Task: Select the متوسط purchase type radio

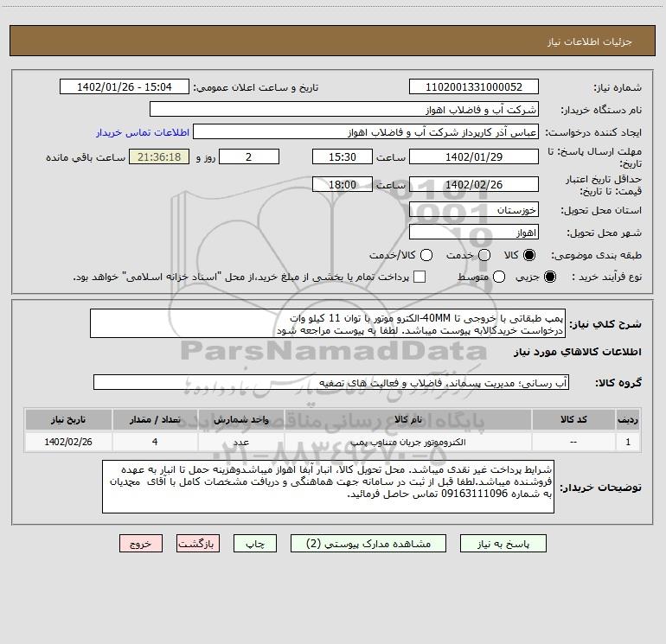Action: (499, 277)
